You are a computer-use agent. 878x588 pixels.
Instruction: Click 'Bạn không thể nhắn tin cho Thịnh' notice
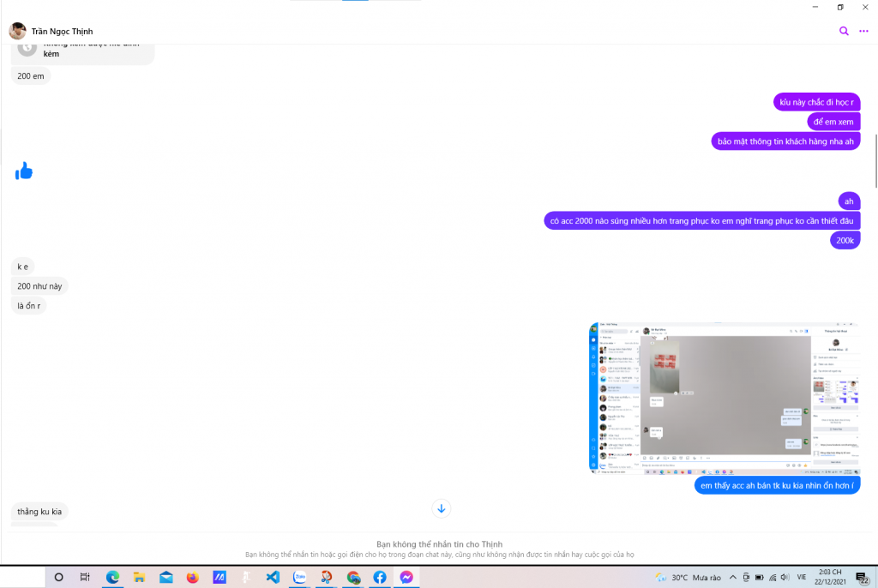pos(440,544)
